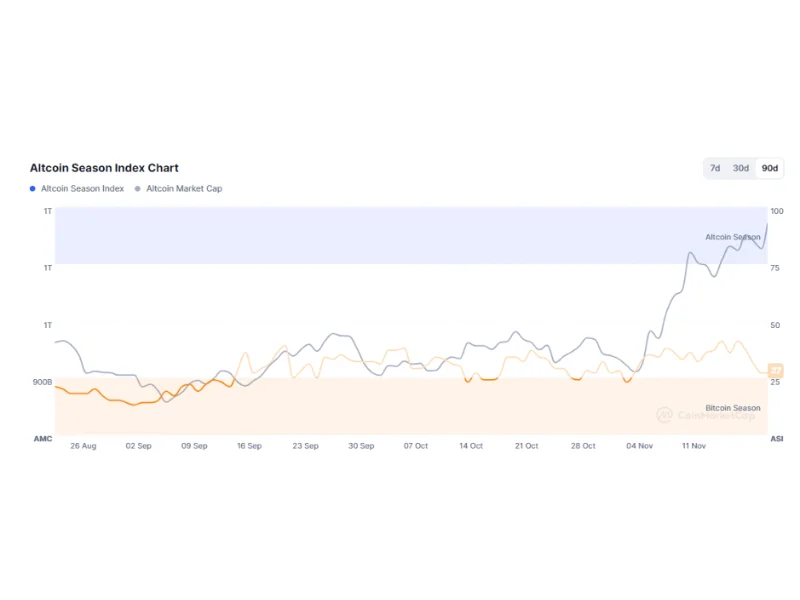Select the 90d time range

coord(769,168)
